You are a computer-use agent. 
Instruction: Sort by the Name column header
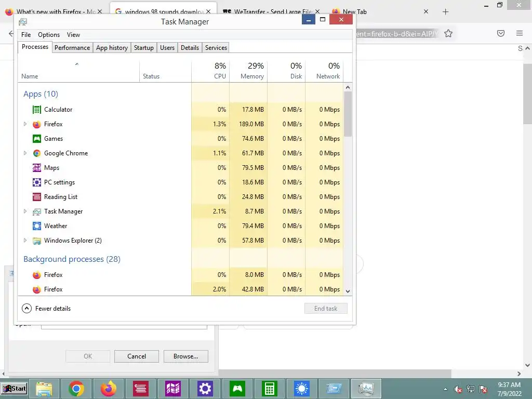[x=78, y=71]
